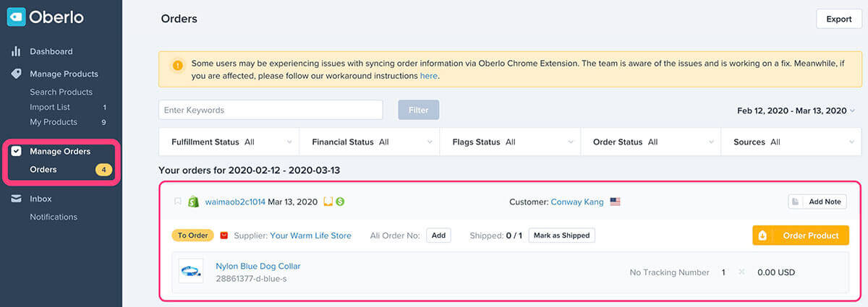The height and width of the screenshot is (307, 868).
Task: Open Your Warm Life Store supplier link
Action: point(310,235)
